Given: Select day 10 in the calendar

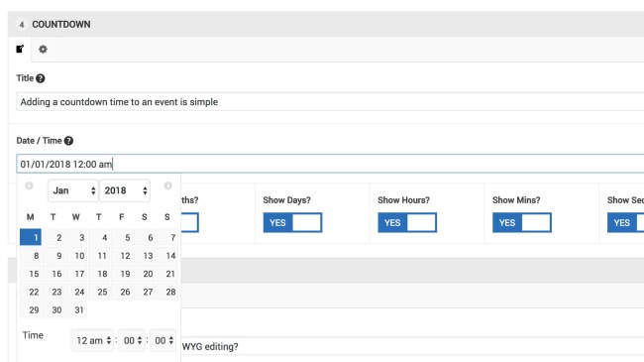Looking at the screenshot, I should tap(76, 256).
